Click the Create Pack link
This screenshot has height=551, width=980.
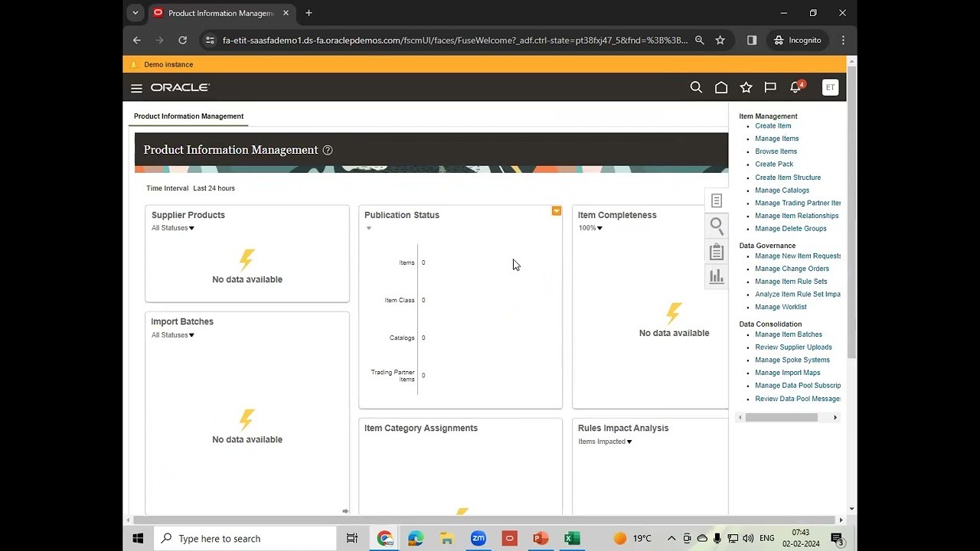click(774, 165)
